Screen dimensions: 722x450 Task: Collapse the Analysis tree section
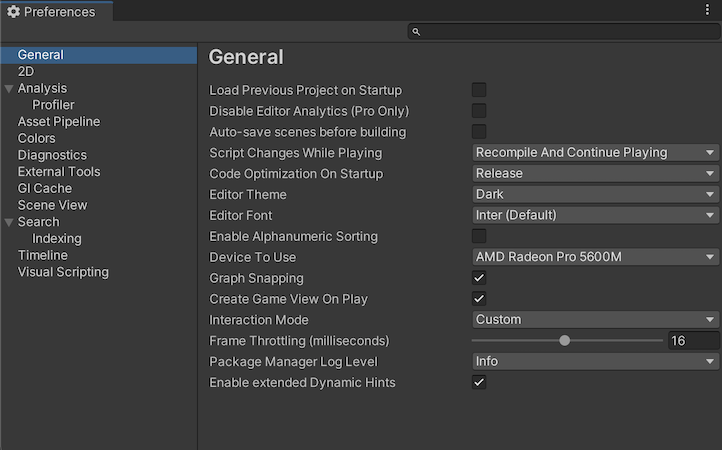9,89
